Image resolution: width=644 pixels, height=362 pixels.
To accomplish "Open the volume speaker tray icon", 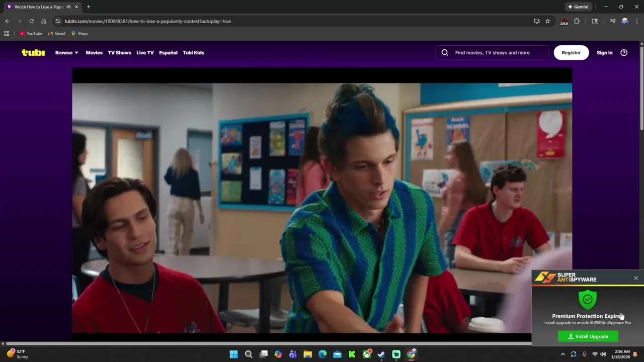I will [x=603, y=354].
